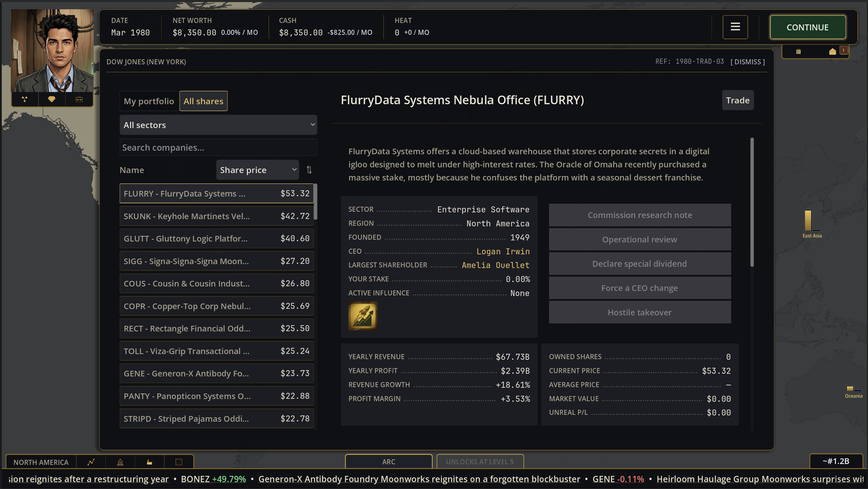
Task: Open the briefcase icon under the portrait
Action: pyautogui.click(x=79, y=99)
